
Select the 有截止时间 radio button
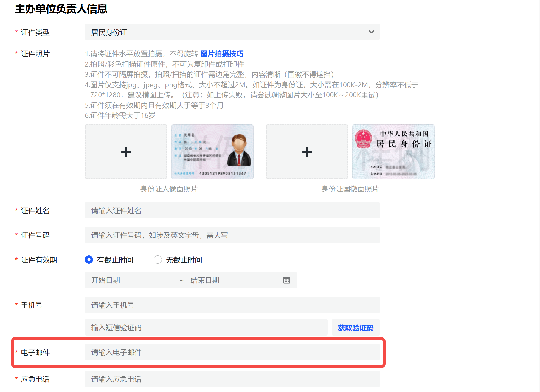point(89,260)
